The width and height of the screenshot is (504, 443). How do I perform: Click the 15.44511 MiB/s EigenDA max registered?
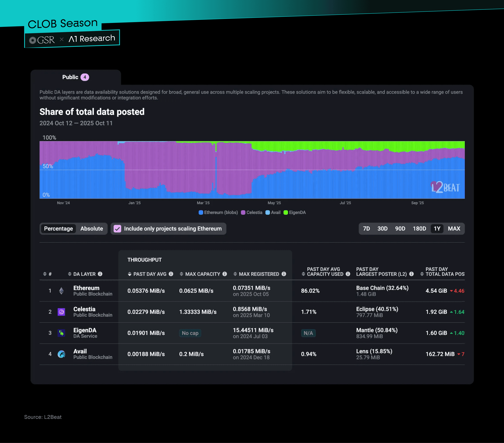[253, 330]
